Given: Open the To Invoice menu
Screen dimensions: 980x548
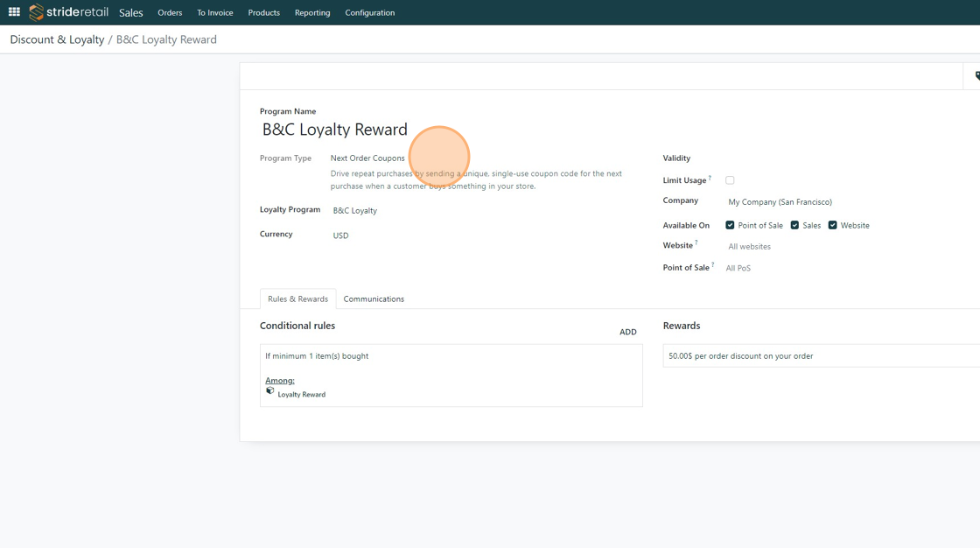Looking at the screenshot, I should [215, 12].
